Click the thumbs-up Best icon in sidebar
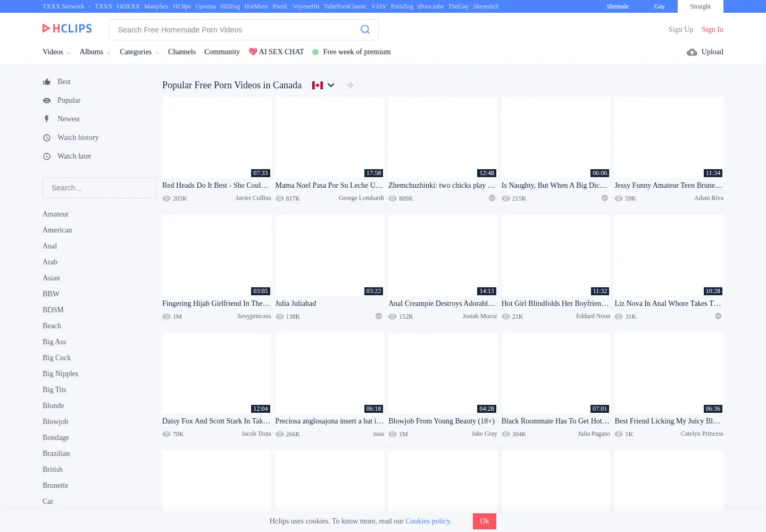This screenshot has height=532, width=766. (47, 82)
